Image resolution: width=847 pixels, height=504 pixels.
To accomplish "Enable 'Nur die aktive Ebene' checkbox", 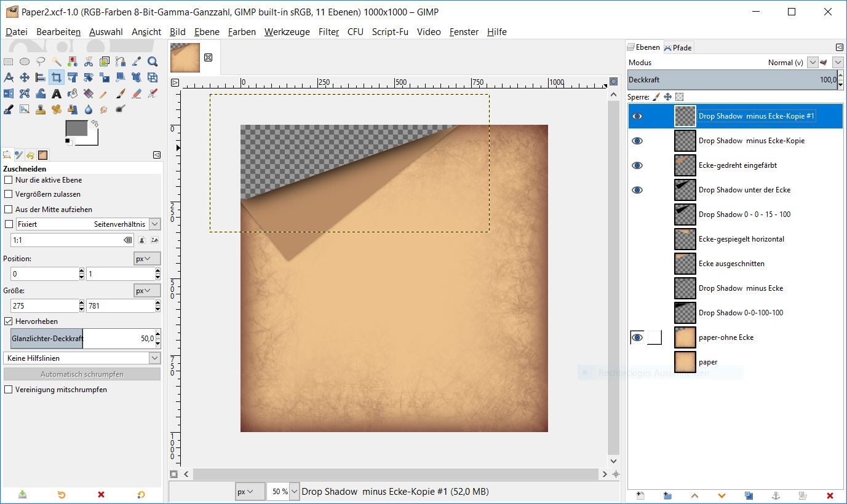I will click(9, 180).
